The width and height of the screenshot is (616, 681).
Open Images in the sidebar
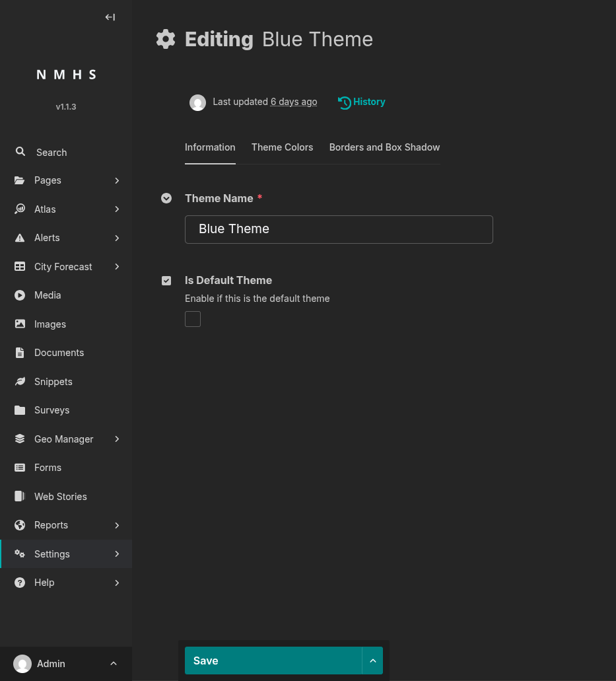pyautogui.click(x=66, y=324)
